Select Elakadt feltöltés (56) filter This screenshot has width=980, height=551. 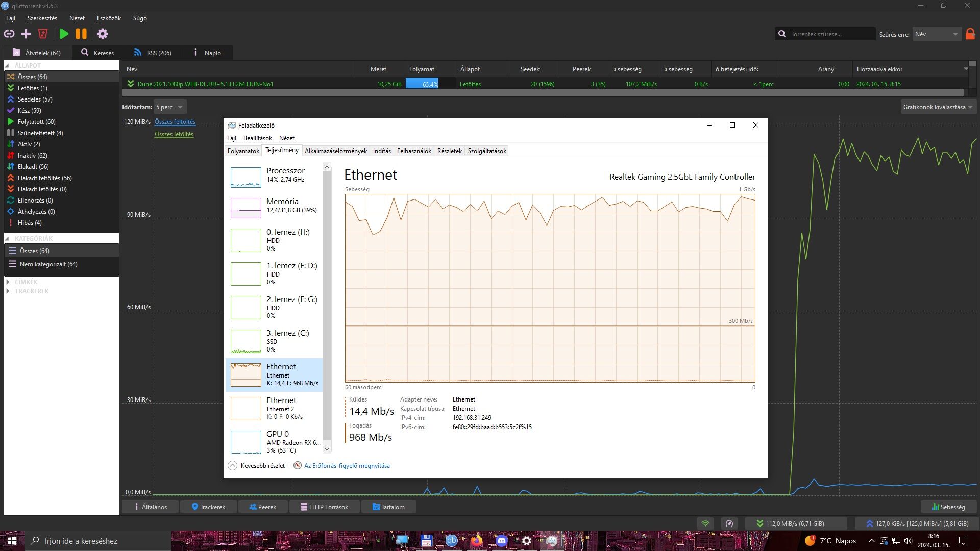[61, 178]
